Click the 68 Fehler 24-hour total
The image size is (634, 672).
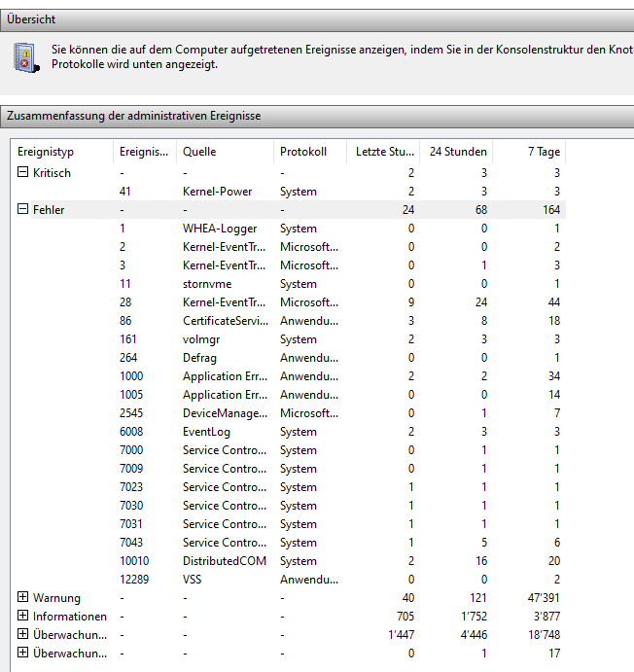click(481, 210)
